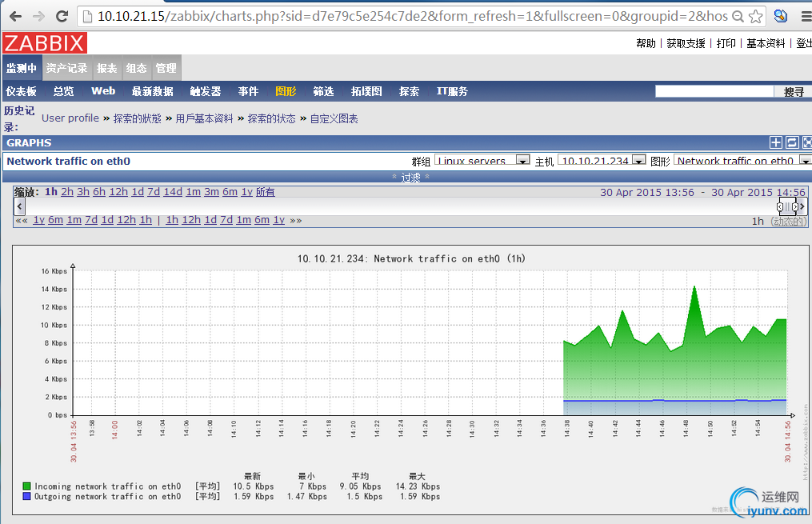This screenshot has height=524, width=812.
Task: Go to 图形 submenu
Action: click(x=286, y=92)
